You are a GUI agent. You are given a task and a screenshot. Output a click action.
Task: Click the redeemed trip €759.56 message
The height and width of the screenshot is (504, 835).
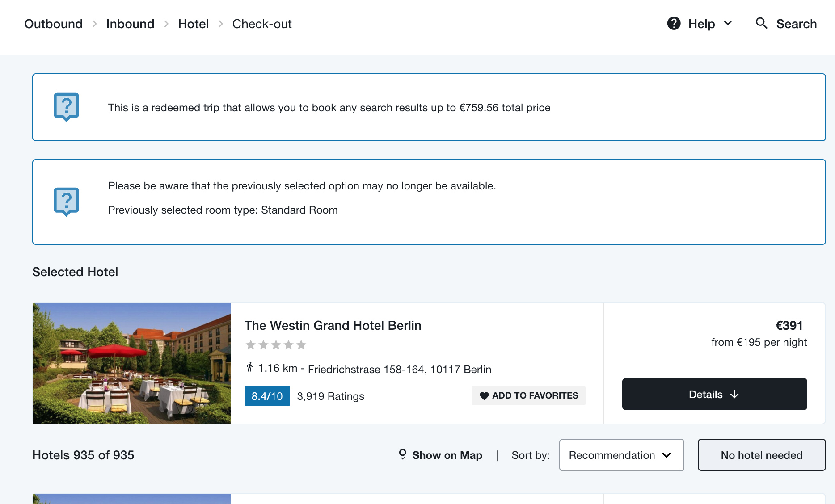click(329, 108)
